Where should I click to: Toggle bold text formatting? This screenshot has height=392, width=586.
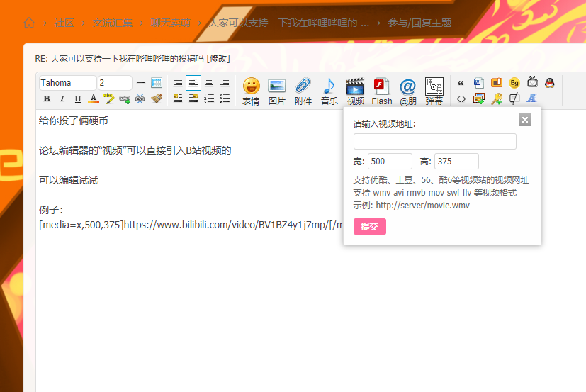[46, 99]
